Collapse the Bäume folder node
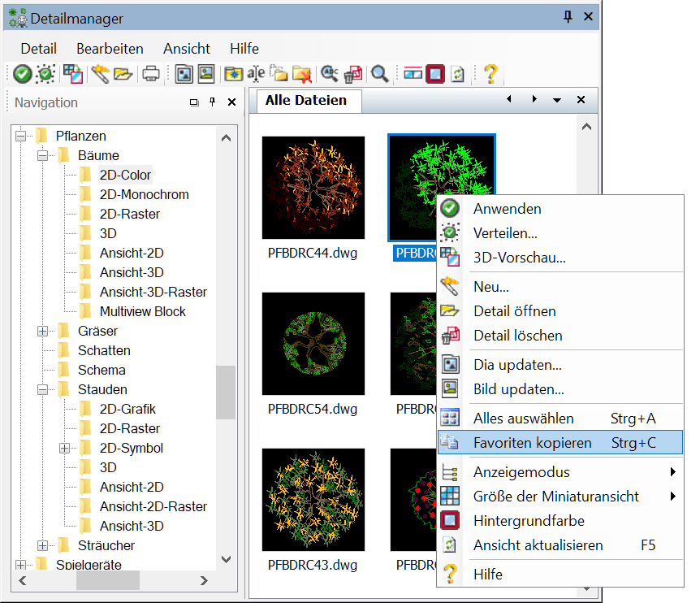This screenshot has width=700, height=603. click(42, 155)
